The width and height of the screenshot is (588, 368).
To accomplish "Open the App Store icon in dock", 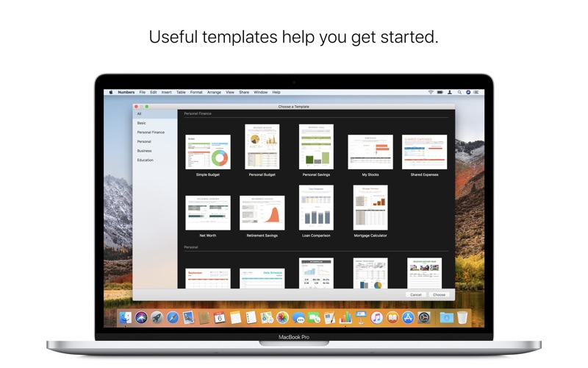I will [408, 318].
